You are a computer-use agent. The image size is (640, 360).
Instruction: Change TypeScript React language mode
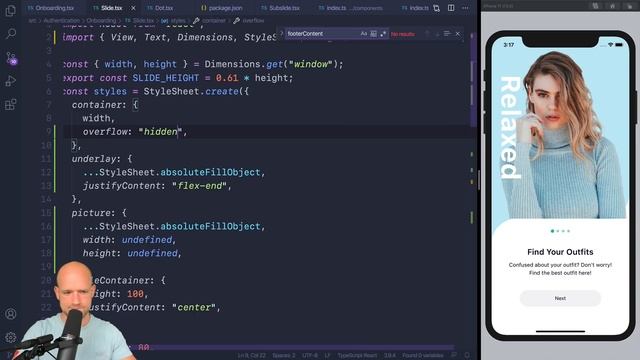357,356
